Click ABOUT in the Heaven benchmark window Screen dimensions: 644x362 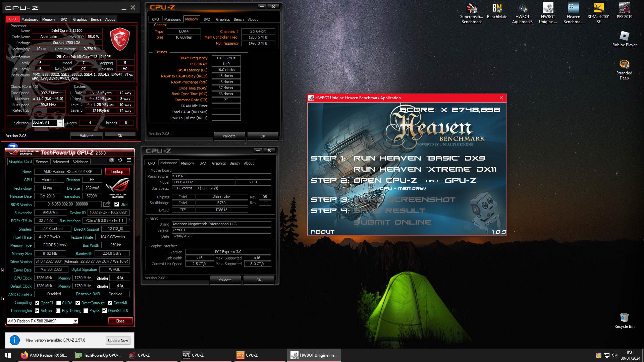tap(322, 232)
